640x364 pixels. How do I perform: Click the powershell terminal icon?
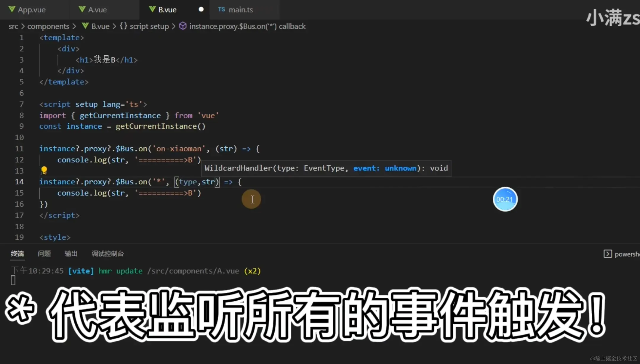pyautogui.click(x=607, y=254)
